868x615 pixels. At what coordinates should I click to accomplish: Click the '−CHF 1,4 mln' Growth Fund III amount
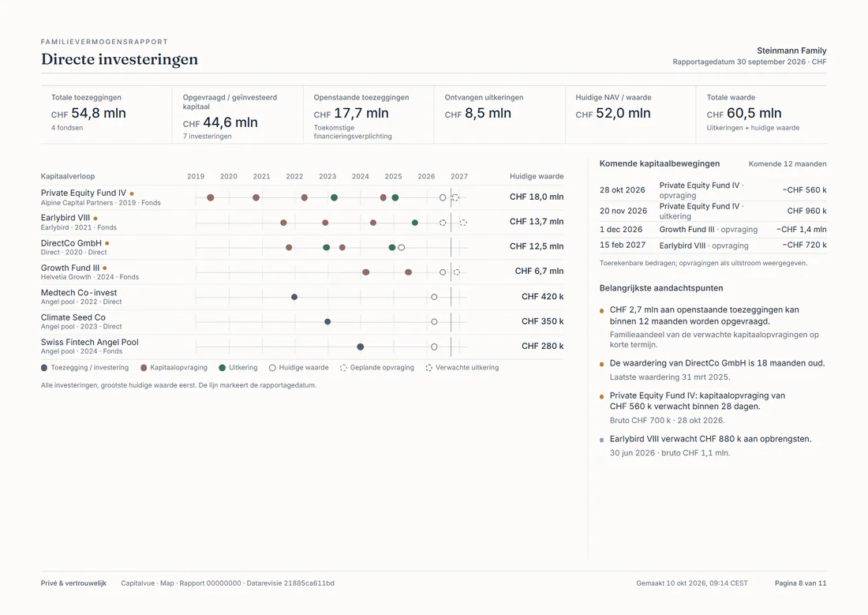click(802, 230)
